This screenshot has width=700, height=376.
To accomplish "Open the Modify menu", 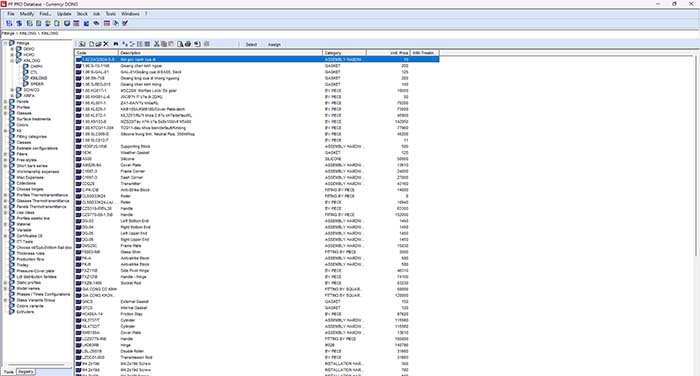I will click(x=27, y=14).
